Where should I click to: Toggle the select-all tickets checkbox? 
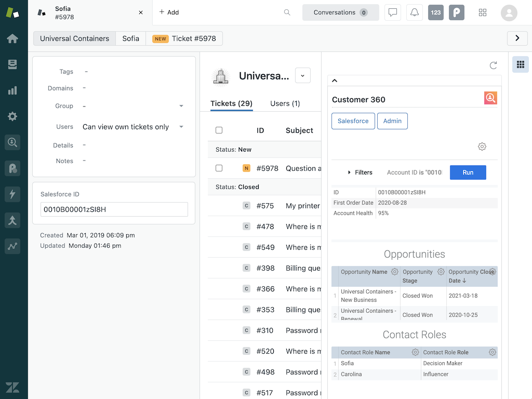[x=219, y=130]
